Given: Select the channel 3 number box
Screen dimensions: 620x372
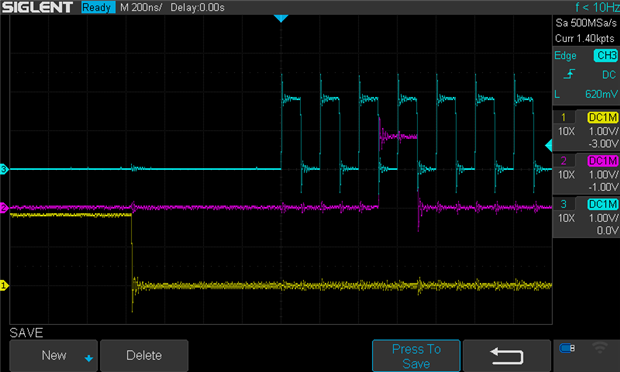Looking at the screenshot, I should (563, 204).
